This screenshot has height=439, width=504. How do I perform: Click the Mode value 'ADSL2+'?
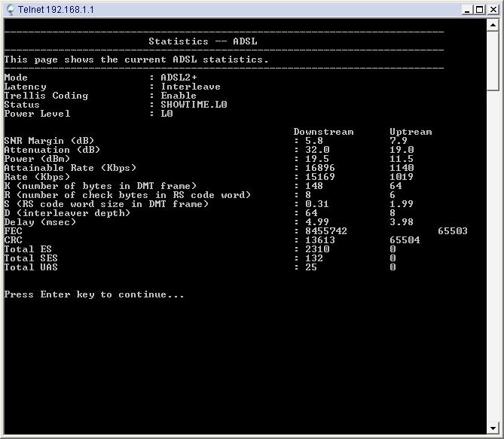179,78
